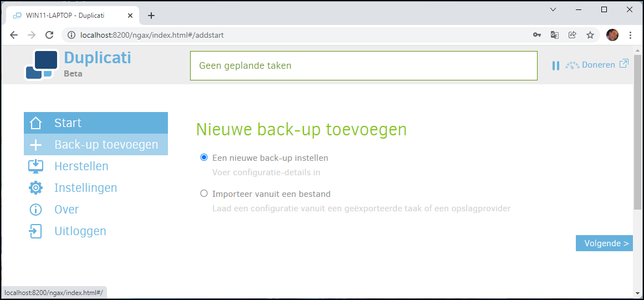644x300 pixels.
Task: Bookmark this page with the star icon
Action: coord(590,35)
